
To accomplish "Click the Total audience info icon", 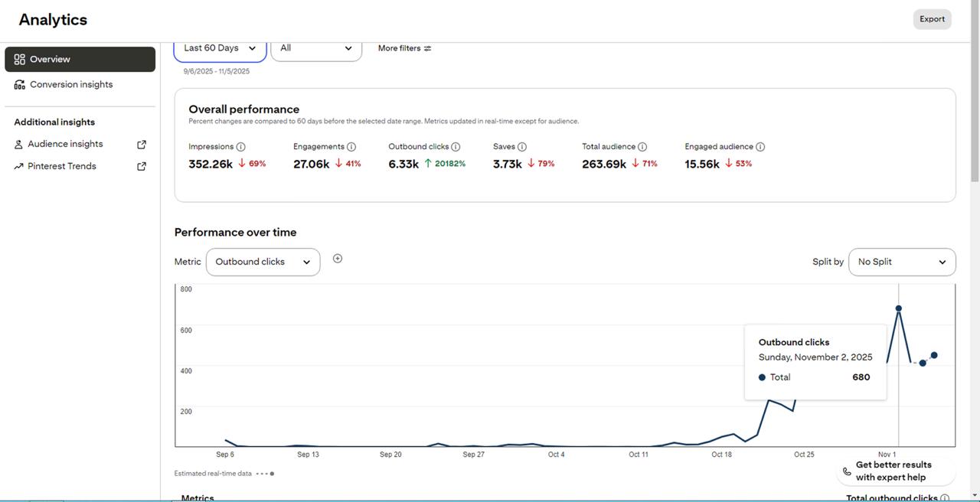I will point(642,147).
